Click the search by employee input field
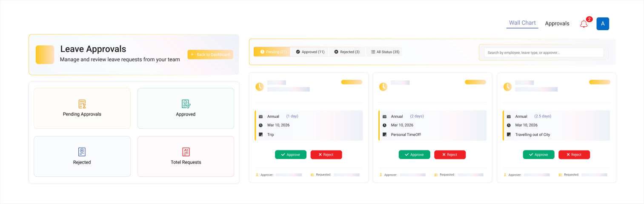 coord(544,53)
